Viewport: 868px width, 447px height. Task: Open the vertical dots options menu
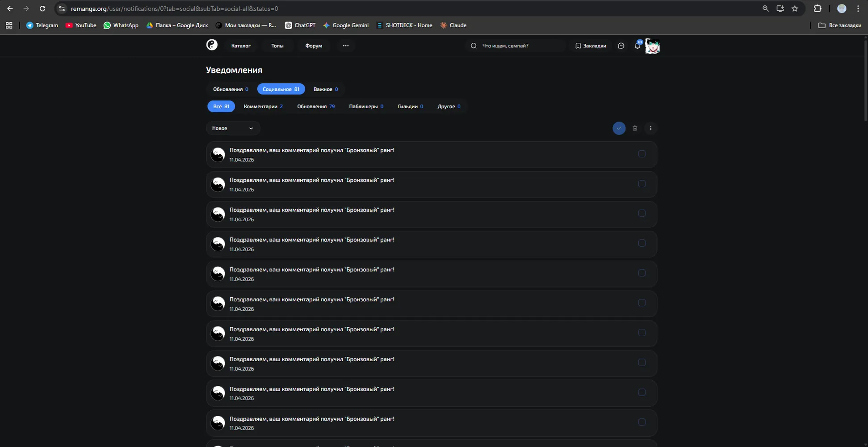click(x=650, y=128)
